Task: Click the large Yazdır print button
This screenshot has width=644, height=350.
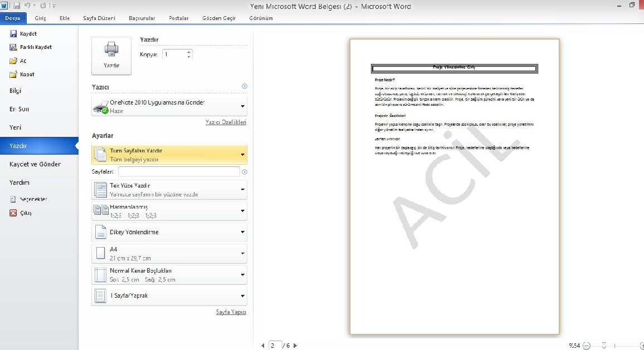Action: (x=111, y=56)
